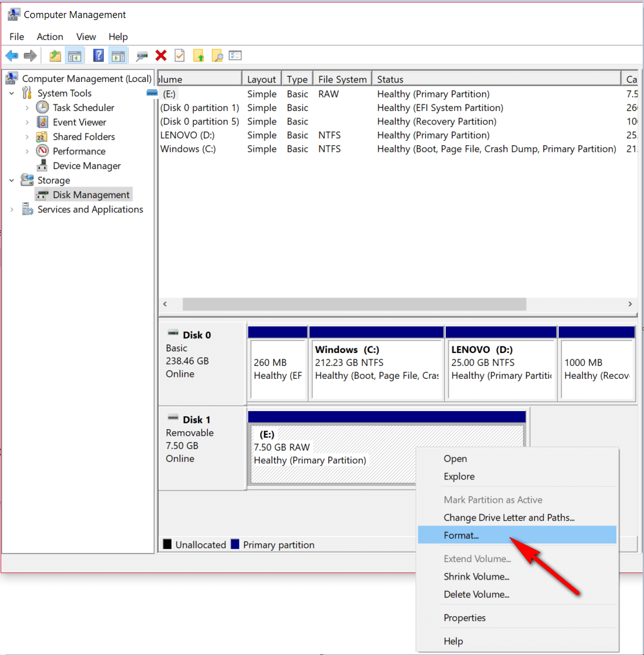Toggle Show/Hide Console Tree toolbar icon
This screenshot has width=644, height=655.
point(75,55)
